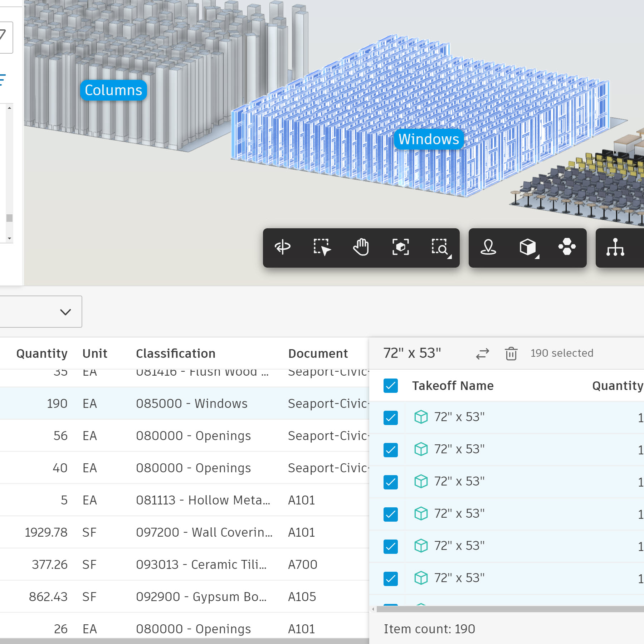Select the Orbit tool in viewer toolbar
Image resolution: width=644 pixels, height=644 pixels.
[x=283, y=247]
